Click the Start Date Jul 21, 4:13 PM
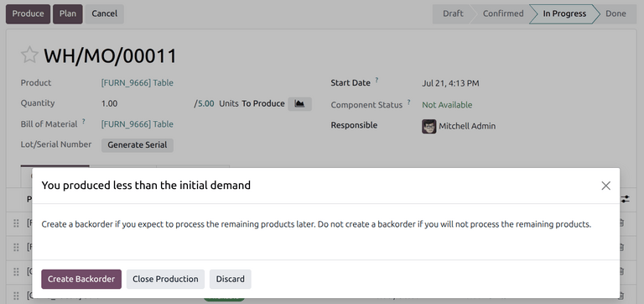 pos(450,83)
